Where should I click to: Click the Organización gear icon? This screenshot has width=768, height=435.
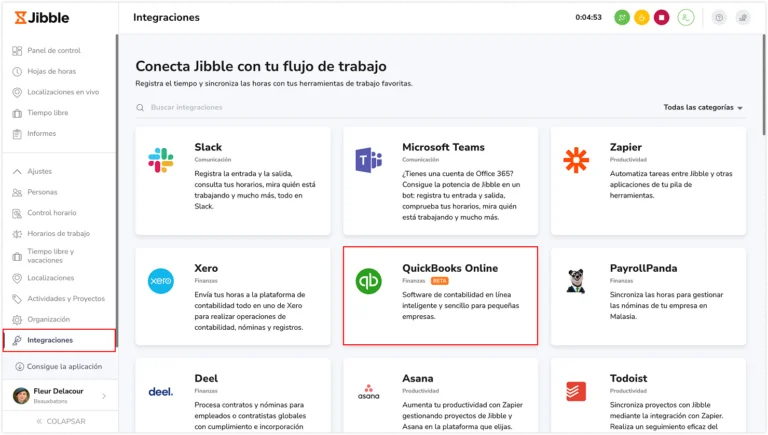(x=17, y=319)
